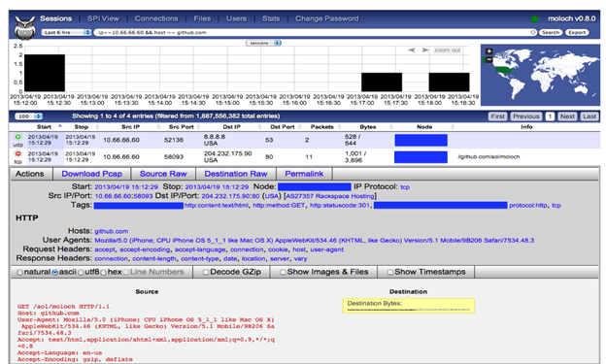The width and height of the screenshot is (606, 364).
Task: Open the 100 entries per page dropdown
Action: [28, 116]
